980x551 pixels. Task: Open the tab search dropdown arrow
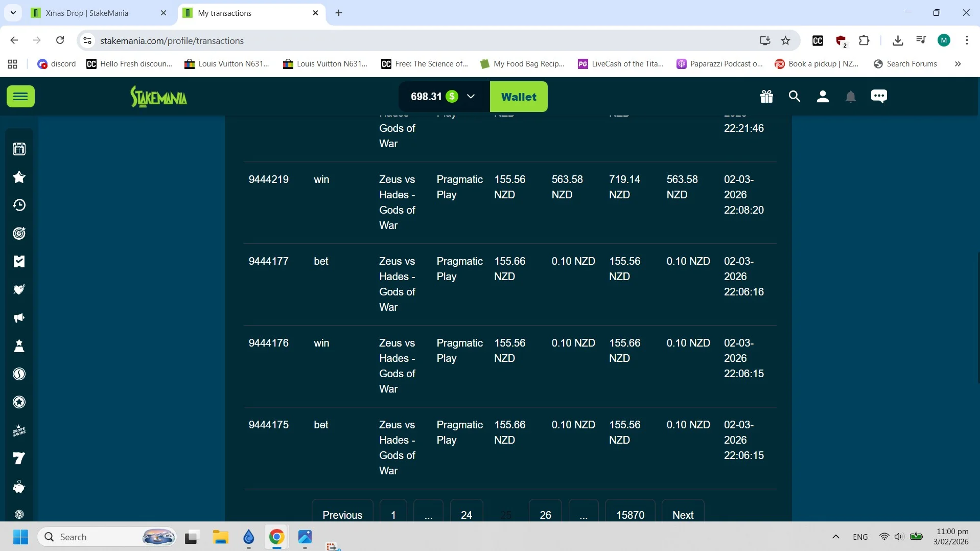click(13, 13)
